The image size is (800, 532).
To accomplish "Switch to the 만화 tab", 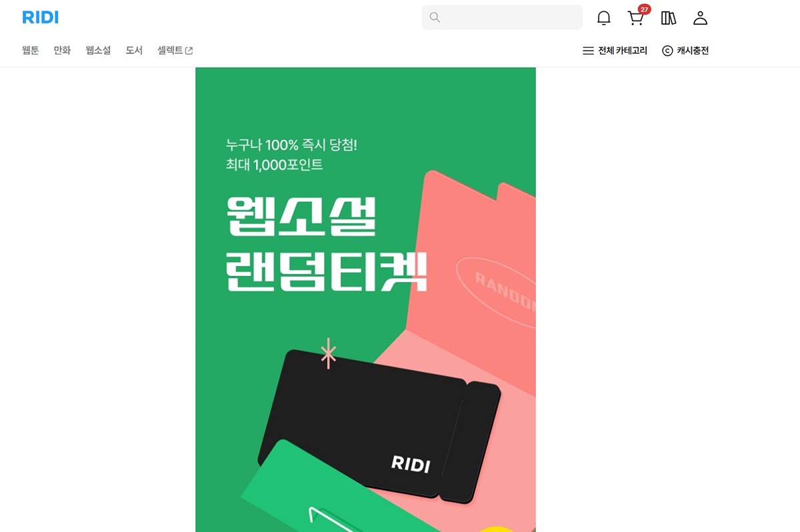I will 62,50.
